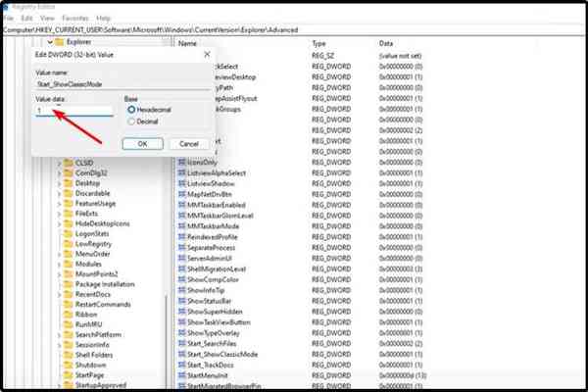
Task: Click the Start_ShowClassicMode DWORD value icon
Action: (x=182, y=354)
